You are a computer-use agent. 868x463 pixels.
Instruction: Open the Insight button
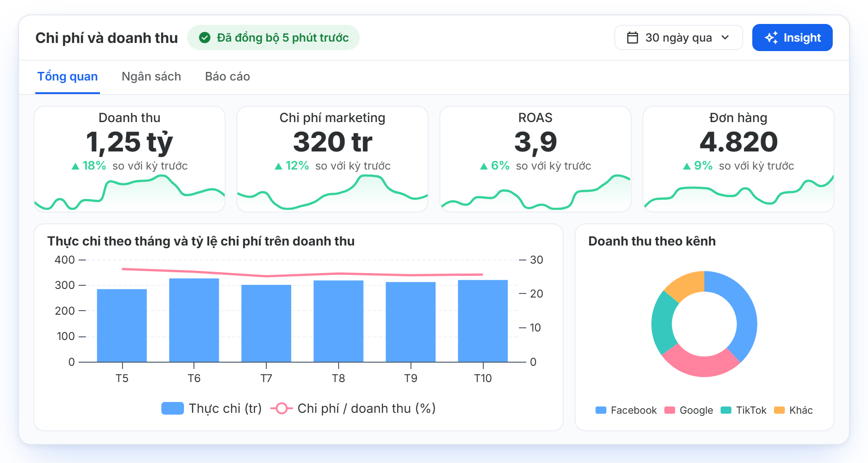coord(792,38)
